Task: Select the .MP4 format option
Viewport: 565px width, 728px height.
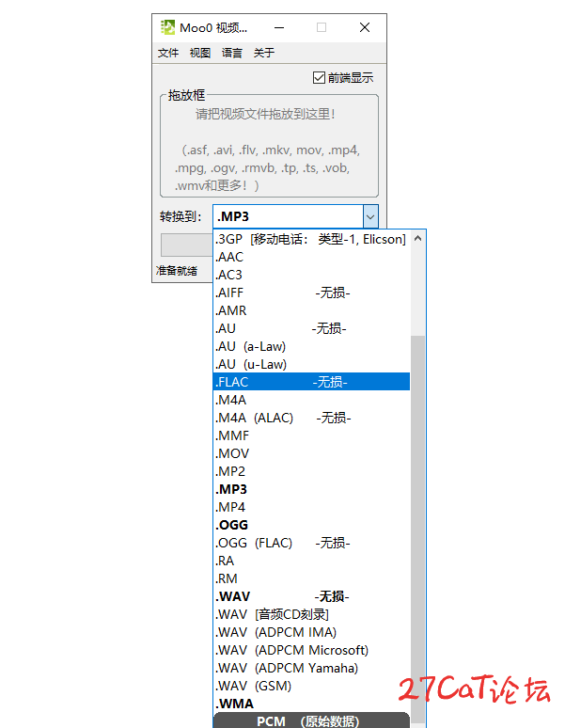Action: click(311, 507)
